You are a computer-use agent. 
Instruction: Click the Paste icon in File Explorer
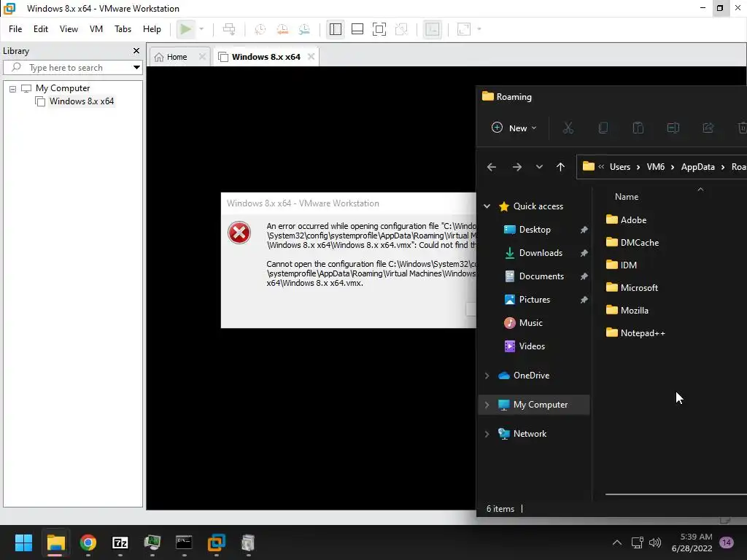(638, 128)
